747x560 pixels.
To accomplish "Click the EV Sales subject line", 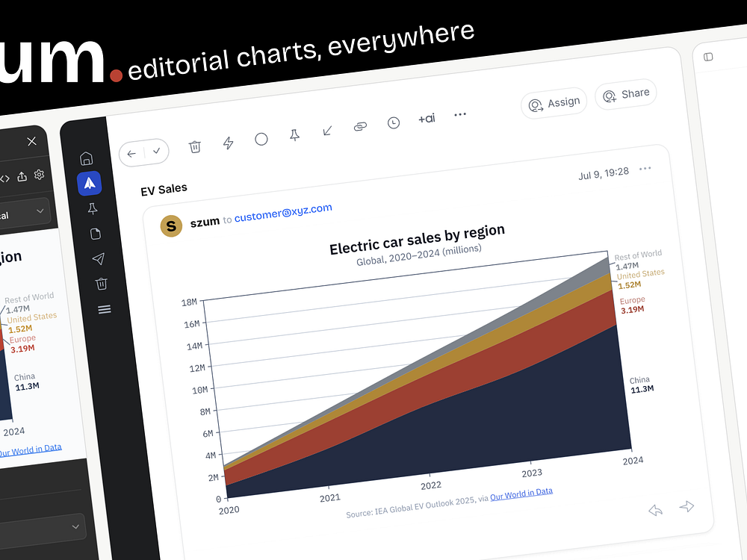I will click(x=164, y=190).
